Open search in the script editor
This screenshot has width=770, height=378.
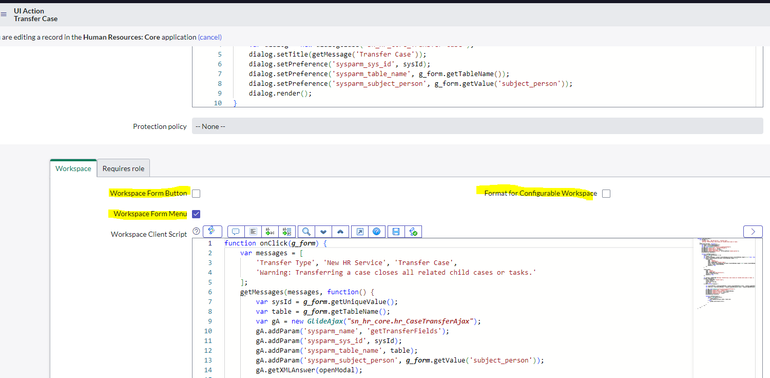[306, 231]
